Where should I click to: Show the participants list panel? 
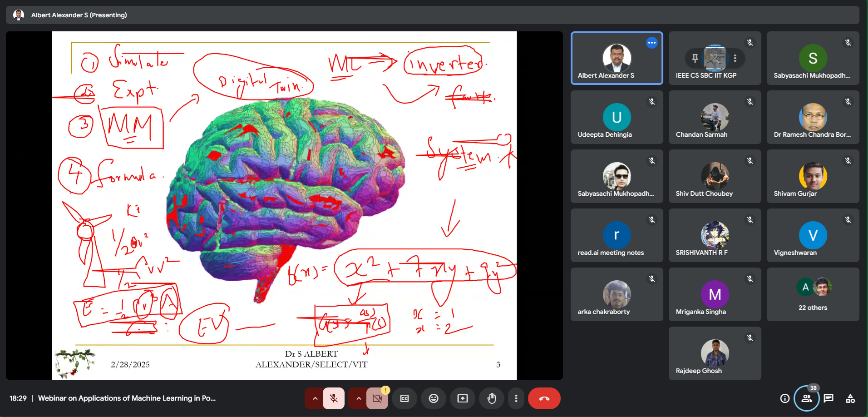pyautogui.click(x=806, y=398)
